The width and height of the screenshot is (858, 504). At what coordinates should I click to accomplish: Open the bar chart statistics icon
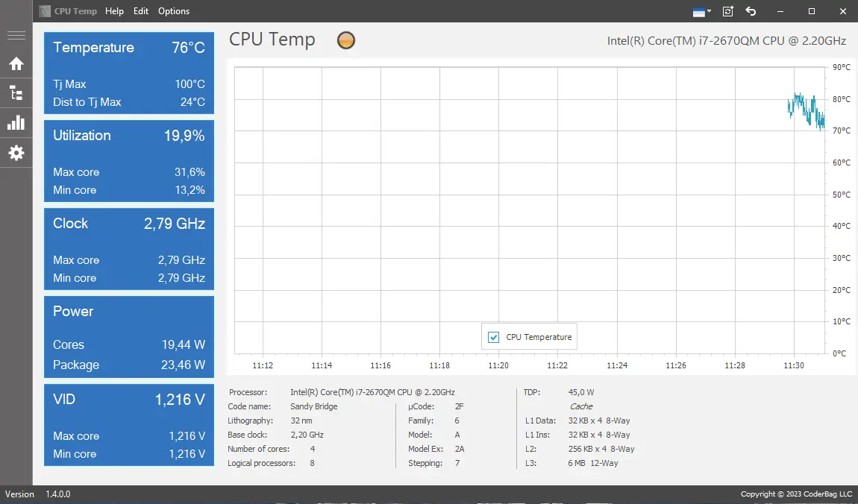coord(16,122)
